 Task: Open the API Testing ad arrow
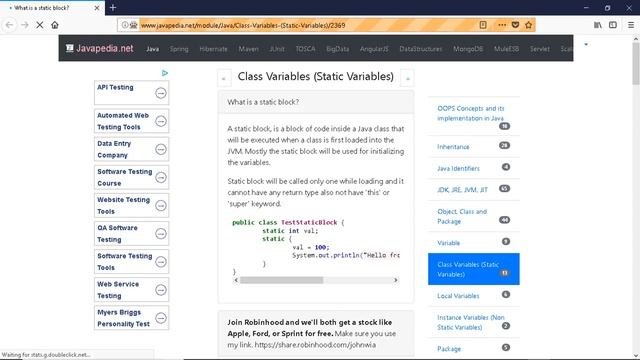coord(161,93)
